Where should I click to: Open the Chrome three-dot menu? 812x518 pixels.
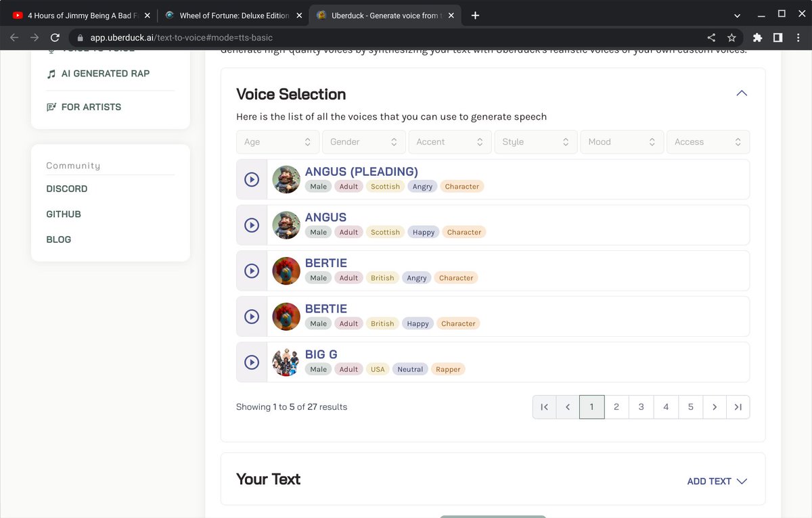tap(798, 38)
